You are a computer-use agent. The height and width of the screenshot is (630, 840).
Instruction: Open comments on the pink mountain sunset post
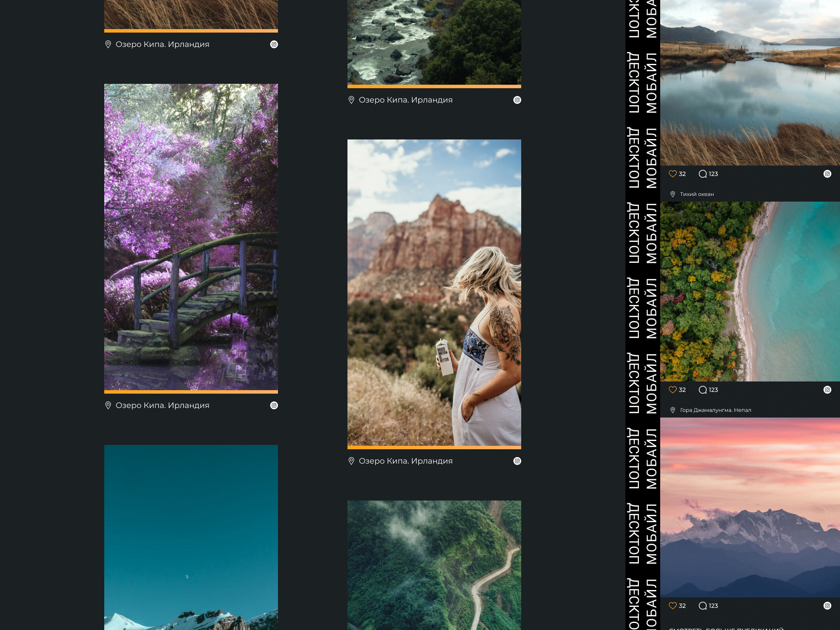[703, 606]
